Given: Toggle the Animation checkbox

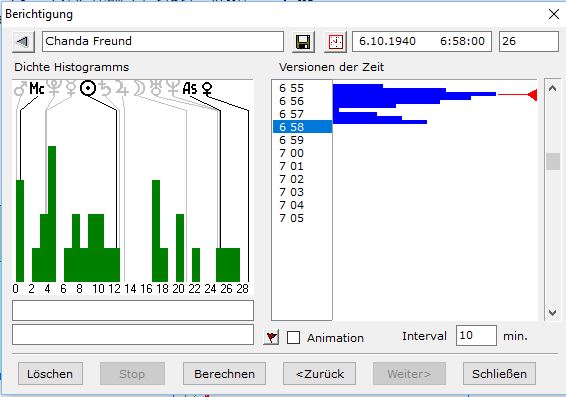Looking at the screenshot, I should pos(293,338).
